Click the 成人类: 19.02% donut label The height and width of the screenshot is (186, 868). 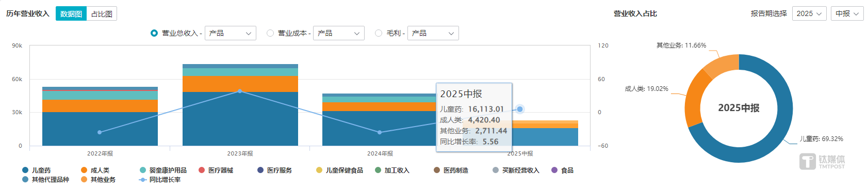coord(646,89)
